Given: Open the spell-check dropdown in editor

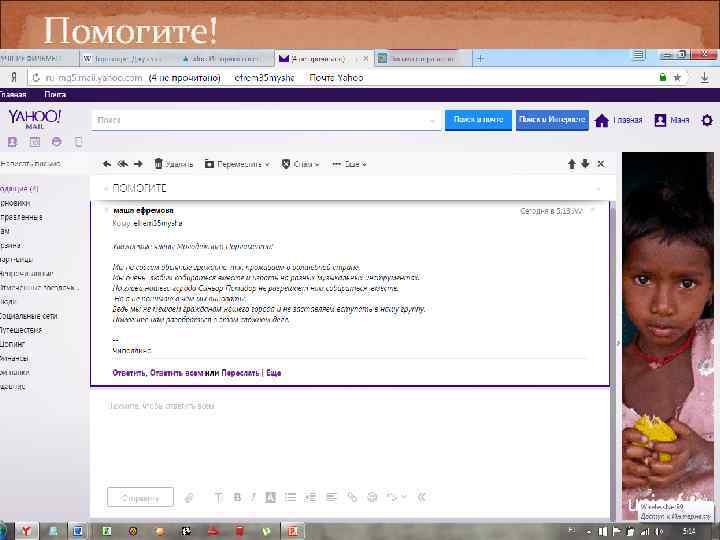Looking at the screenshot, I should pyautogui.click(x=396, y=497).
